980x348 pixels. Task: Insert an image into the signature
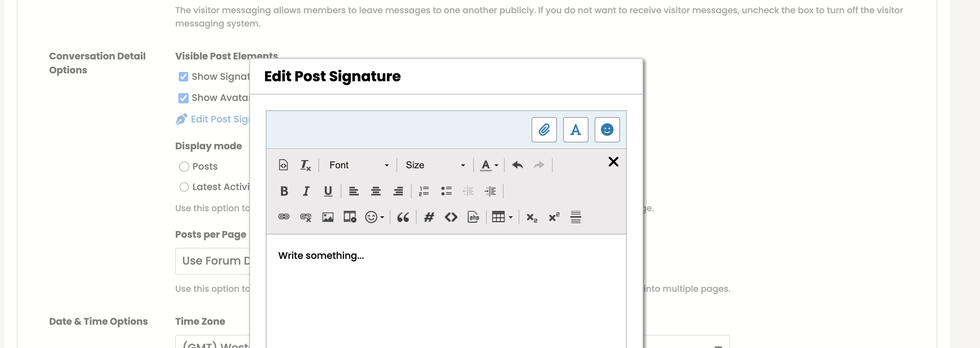click(x=327, y=217)
